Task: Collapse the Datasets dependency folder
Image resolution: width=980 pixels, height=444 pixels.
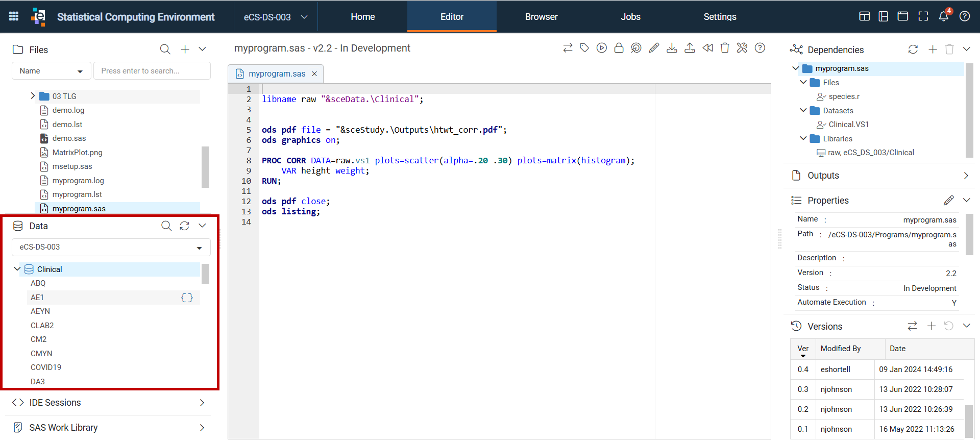Action: coord(803,110)
